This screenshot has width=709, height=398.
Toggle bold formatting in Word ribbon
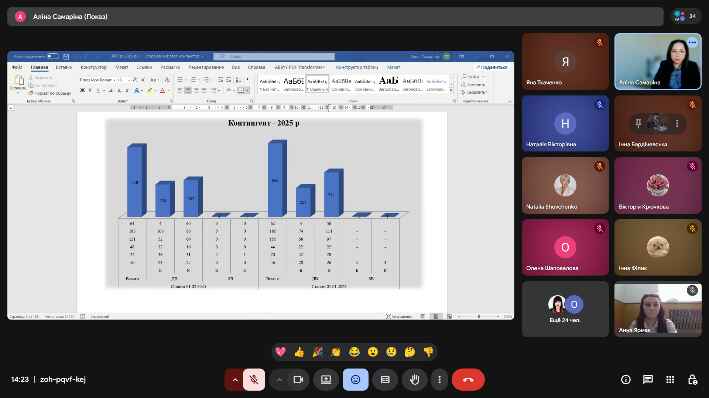pos(82,90)
